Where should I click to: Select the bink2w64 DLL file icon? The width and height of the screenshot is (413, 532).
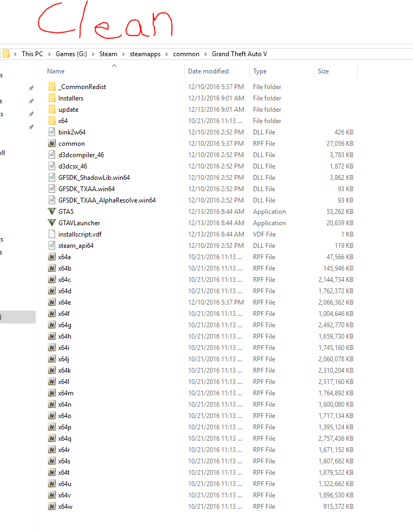[52, 132]
